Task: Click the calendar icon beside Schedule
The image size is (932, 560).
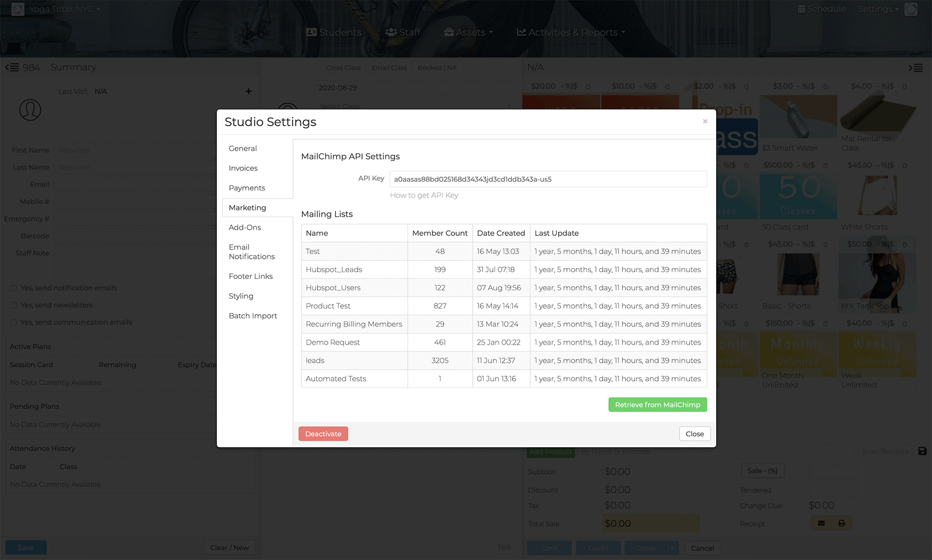Action: [x=802, y=9]
